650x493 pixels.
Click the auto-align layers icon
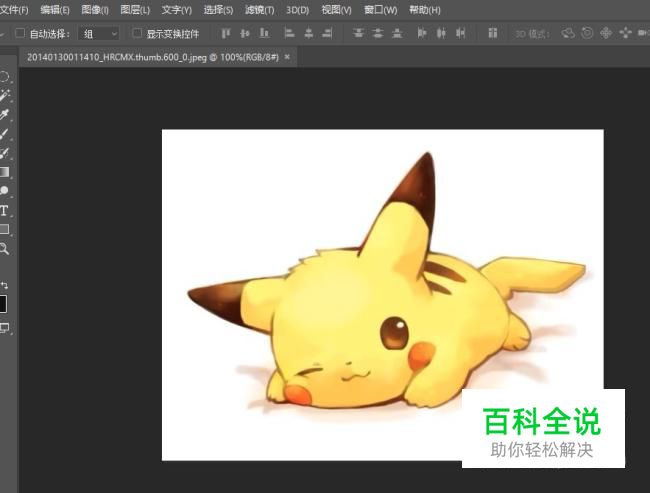492,33
